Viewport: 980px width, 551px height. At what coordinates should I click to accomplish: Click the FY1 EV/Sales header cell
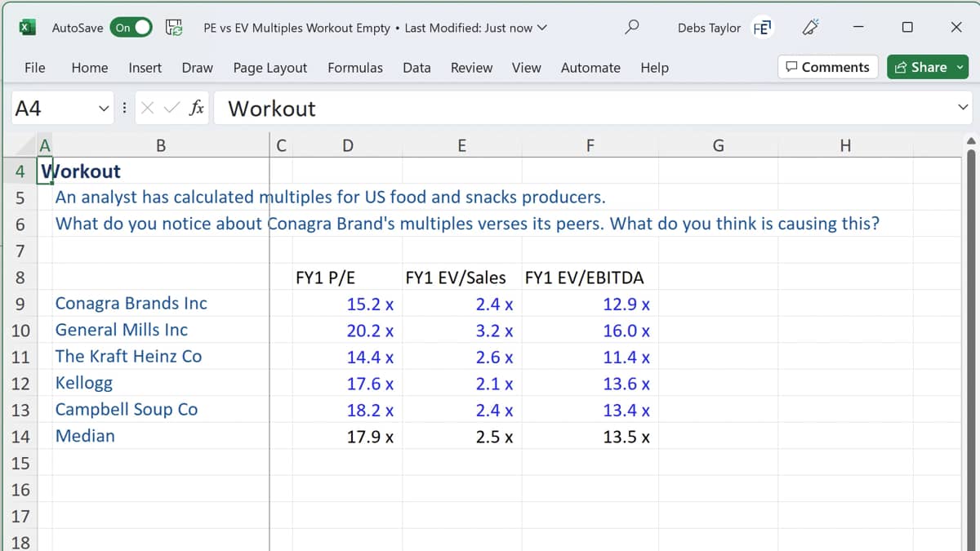click(461, 278)
